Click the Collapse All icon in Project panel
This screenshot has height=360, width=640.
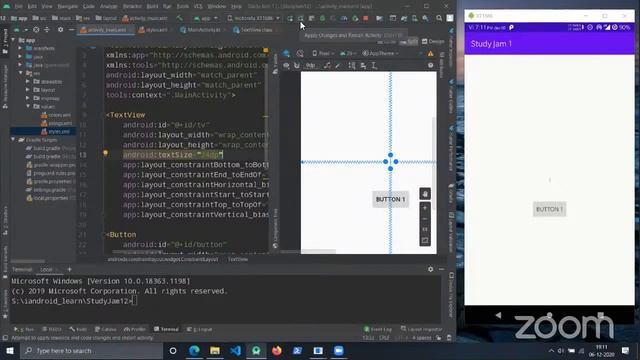(47, 30)
